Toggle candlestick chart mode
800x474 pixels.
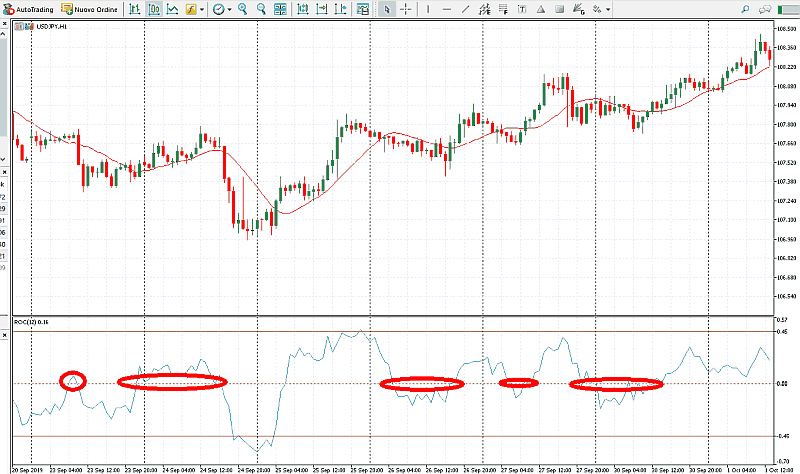pyautogui.click(x=154, y=9)
